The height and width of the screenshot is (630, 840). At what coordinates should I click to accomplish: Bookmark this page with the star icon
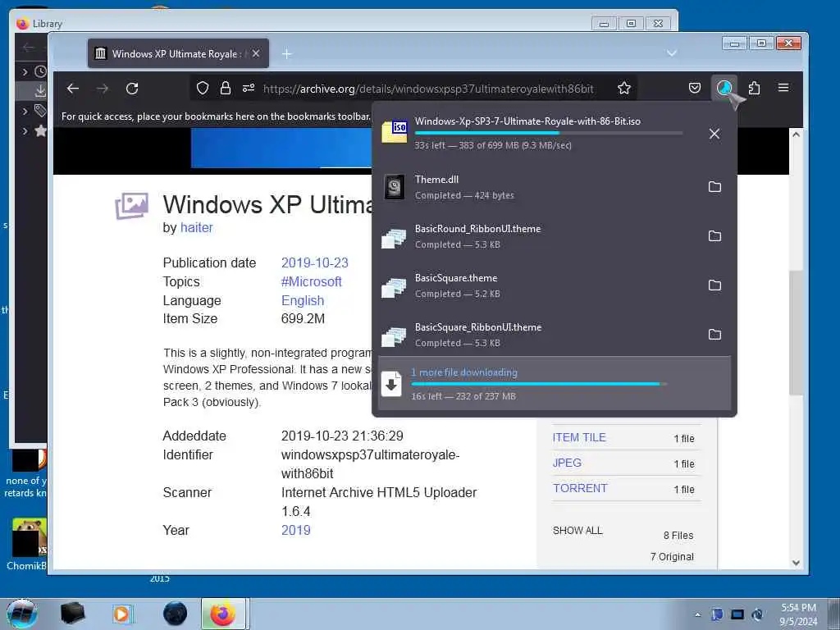(x=624, y=89)
